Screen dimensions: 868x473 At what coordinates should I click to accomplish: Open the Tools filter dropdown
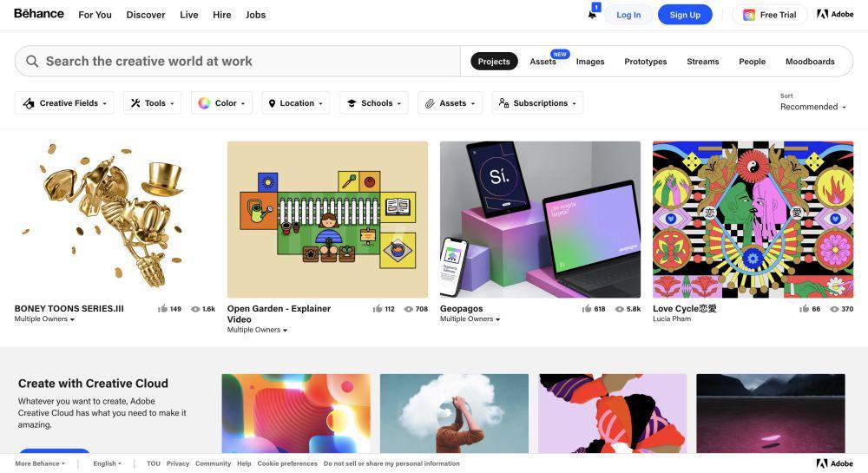(152, 103)
